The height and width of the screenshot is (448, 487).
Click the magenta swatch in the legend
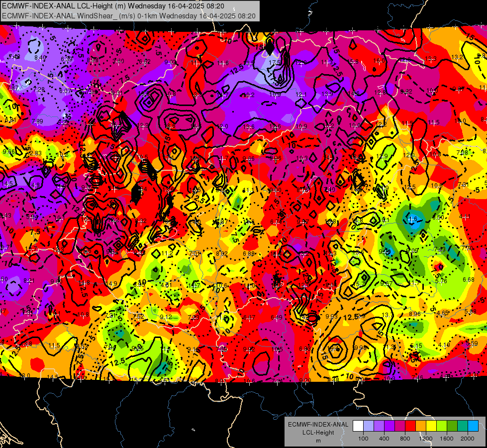[x=400, y=426]
